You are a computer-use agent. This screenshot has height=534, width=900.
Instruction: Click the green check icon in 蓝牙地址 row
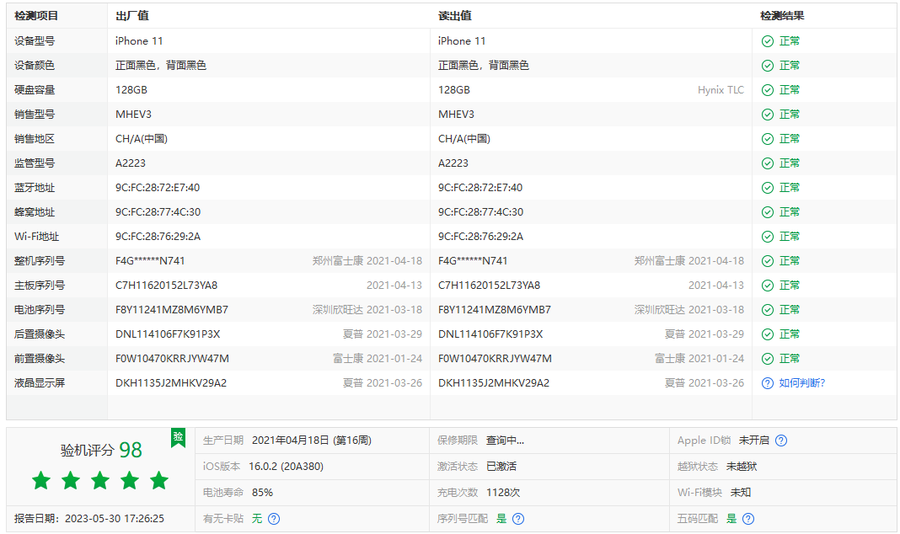(x=767, y=188)
